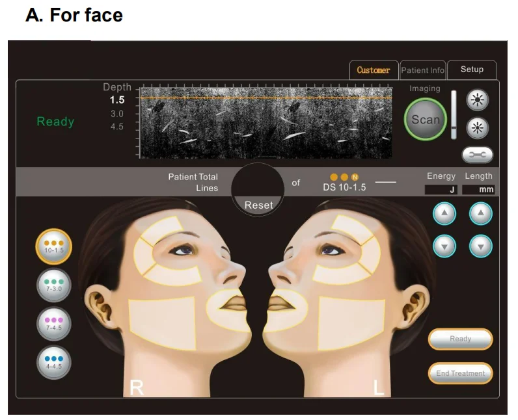
Task: Decrease Energy with the down arrow
Action: tap(444, 246)
